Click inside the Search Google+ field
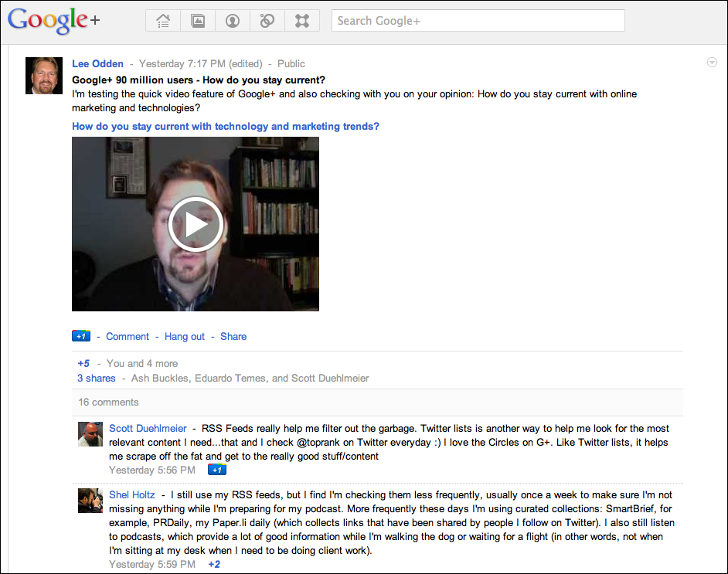The image size is (728, 574). coord(478,21)
